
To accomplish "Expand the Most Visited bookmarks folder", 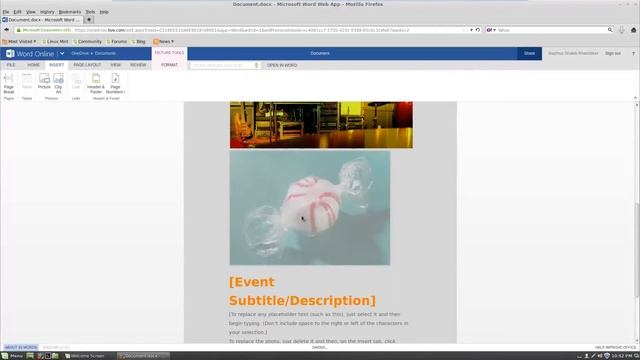I will pos(19,42).
